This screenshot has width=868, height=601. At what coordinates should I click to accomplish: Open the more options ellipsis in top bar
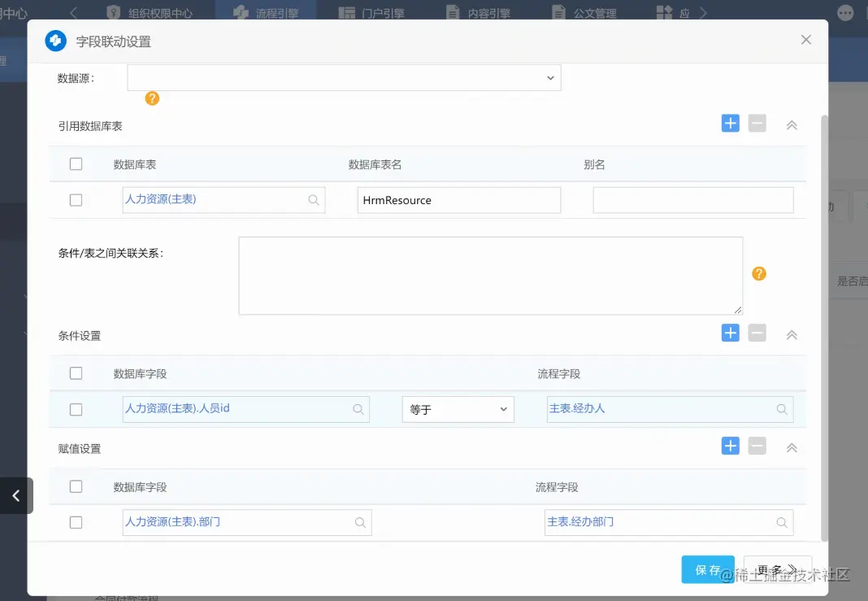pos(845,13)
